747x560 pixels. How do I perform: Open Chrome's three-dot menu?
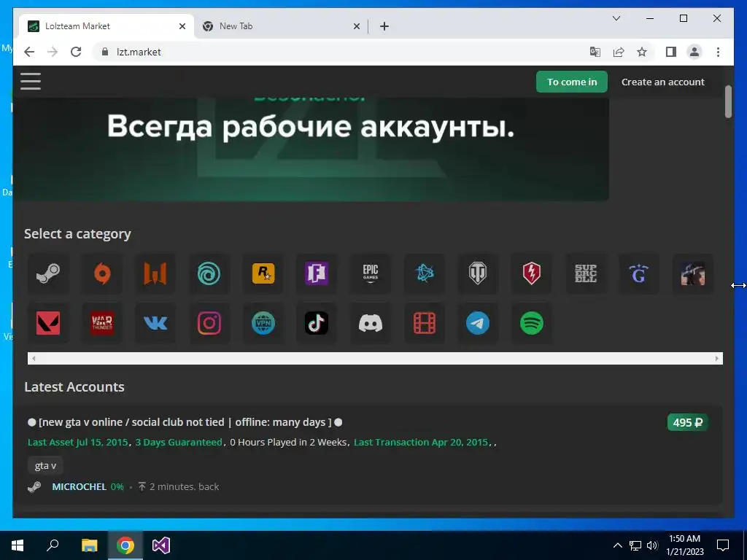[x=718, y=52]
